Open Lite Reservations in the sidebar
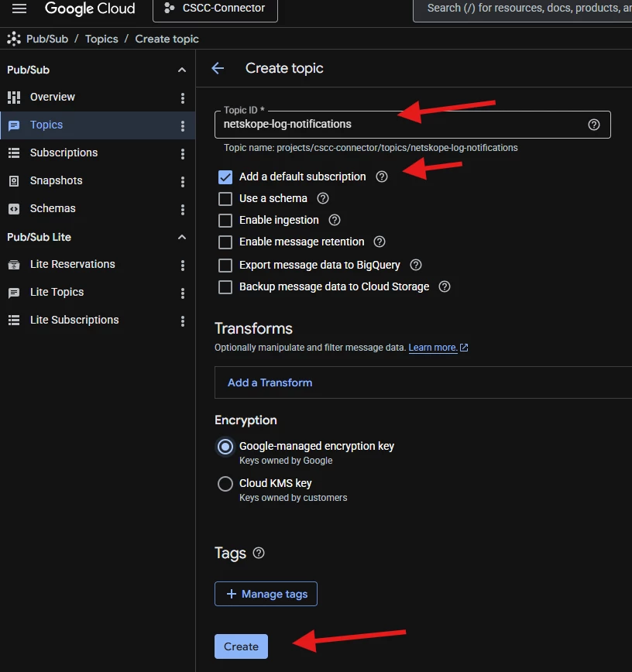 [73, 265]
